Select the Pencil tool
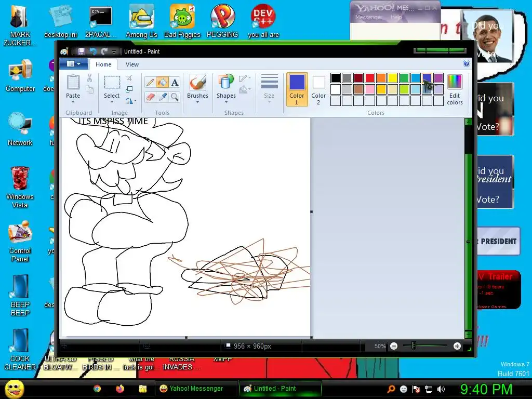 (150, 83)
